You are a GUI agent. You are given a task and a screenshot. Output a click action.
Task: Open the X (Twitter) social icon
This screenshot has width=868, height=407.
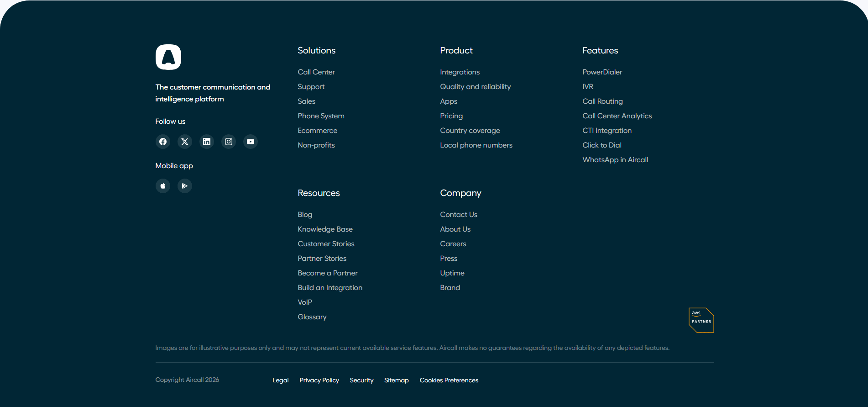185,142
